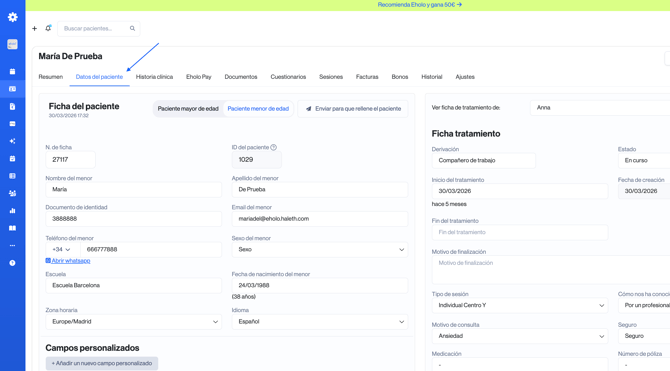Click the Seguro field
The height and width of the screenshot is (371, 670).
pos(644,336)
